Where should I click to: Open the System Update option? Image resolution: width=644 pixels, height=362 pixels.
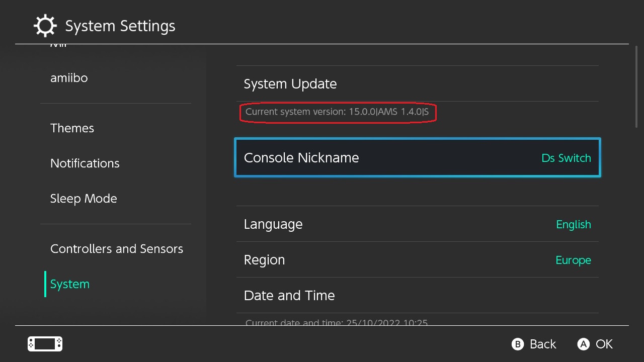point(290,84)
